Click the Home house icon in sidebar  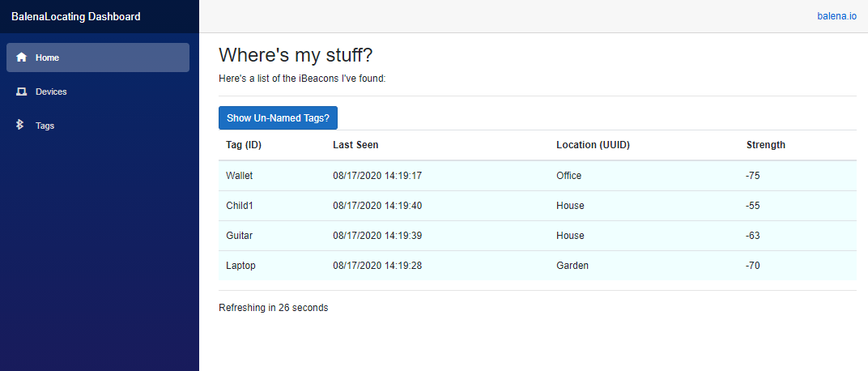(22, 58)
